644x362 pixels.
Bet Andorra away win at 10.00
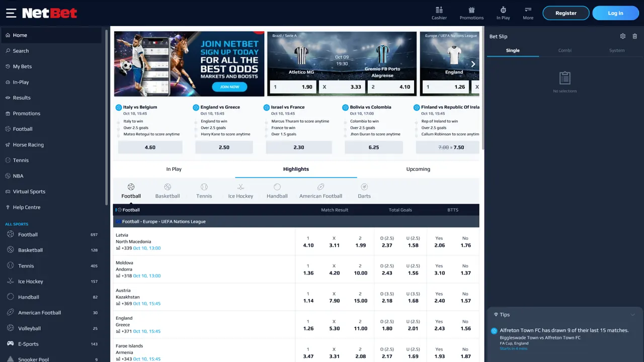click(x=360, y=269)
